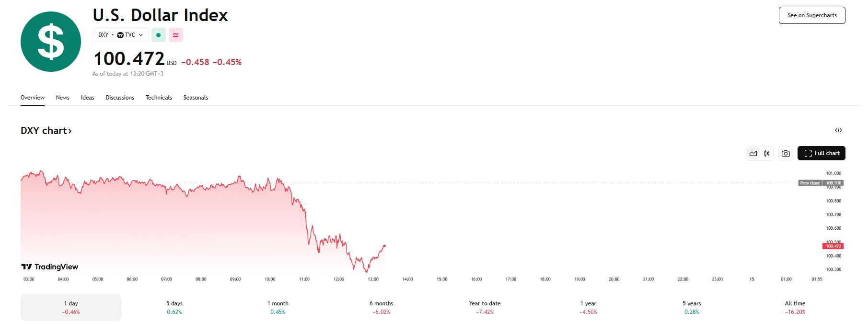The height and width of the screenshot is (324, 868).
Task: Switch to the Seasonals tab
Action: coord(196,98)
